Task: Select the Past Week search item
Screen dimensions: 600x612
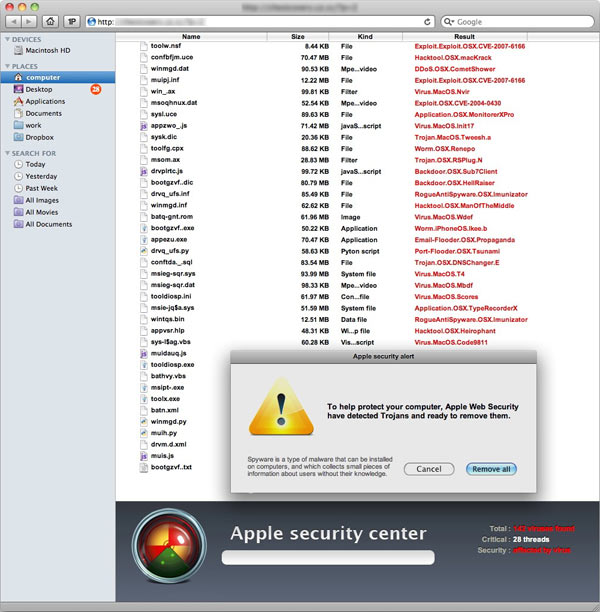Action: (x=41, y=188)
